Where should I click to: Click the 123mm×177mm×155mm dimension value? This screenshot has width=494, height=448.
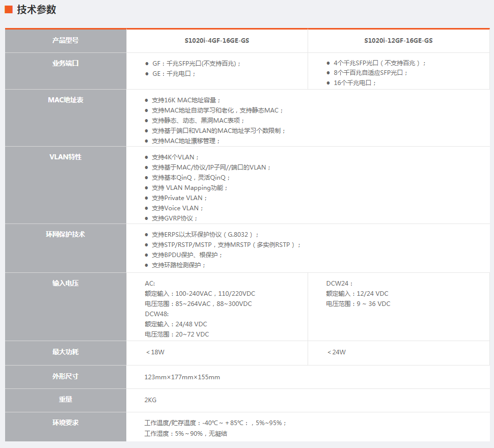(x=182, y=377)
